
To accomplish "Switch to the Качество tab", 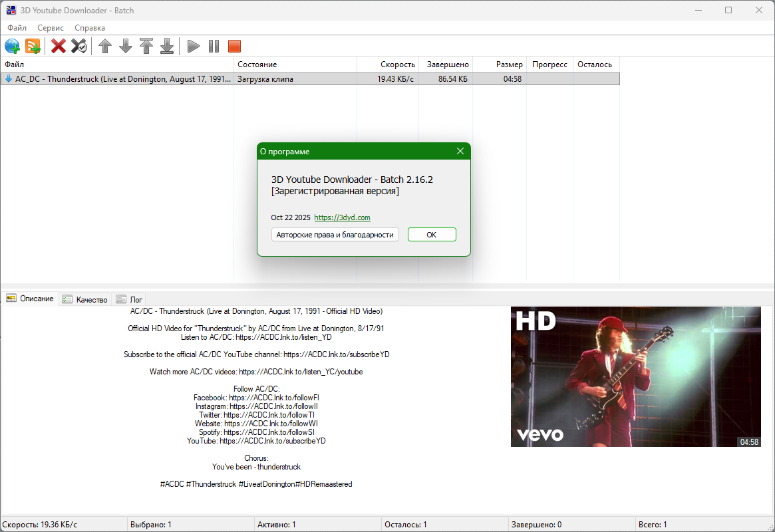I will [x=85, y=300].
